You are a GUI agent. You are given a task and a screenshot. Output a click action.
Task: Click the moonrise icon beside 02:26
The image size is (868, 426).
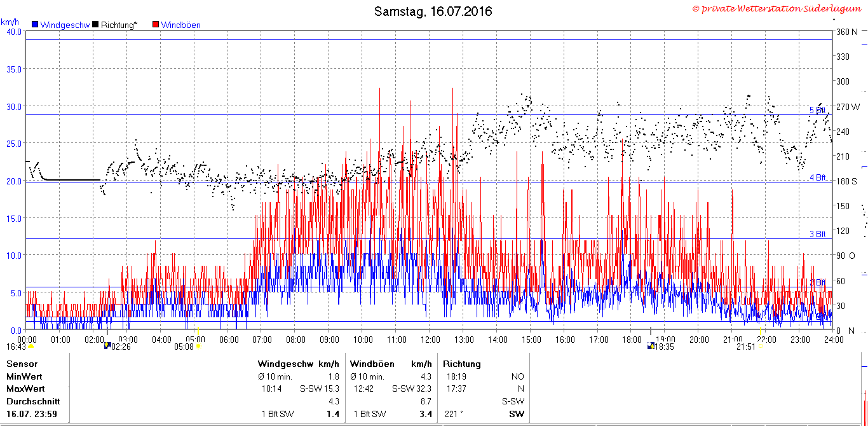coord(107,347)
